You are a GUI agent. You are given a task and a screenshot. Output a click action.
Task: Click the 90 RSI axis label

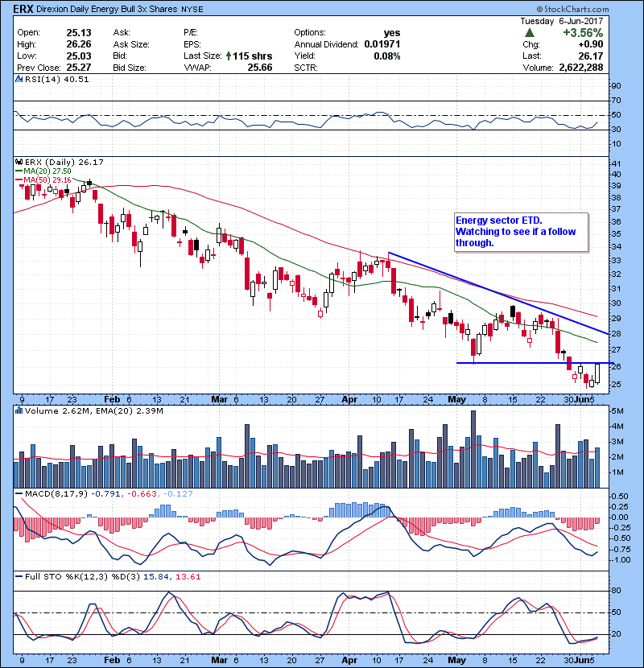pyautogui.click(x=617, y=85)
